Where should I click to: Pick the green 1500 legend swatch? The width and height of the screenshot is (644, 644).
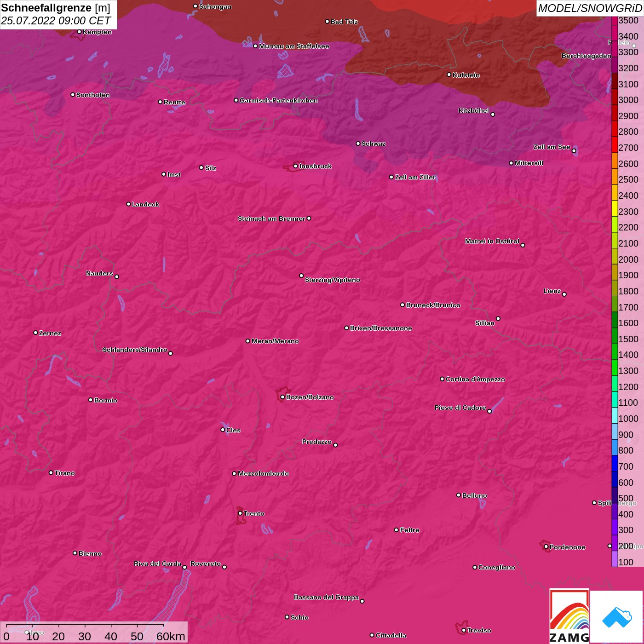(x=615, y=336)
